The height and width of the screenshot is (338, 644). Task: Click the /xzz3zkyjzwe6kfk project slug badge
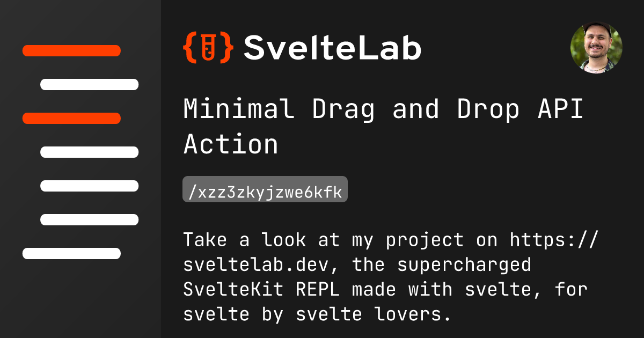[x=265, y=189]
